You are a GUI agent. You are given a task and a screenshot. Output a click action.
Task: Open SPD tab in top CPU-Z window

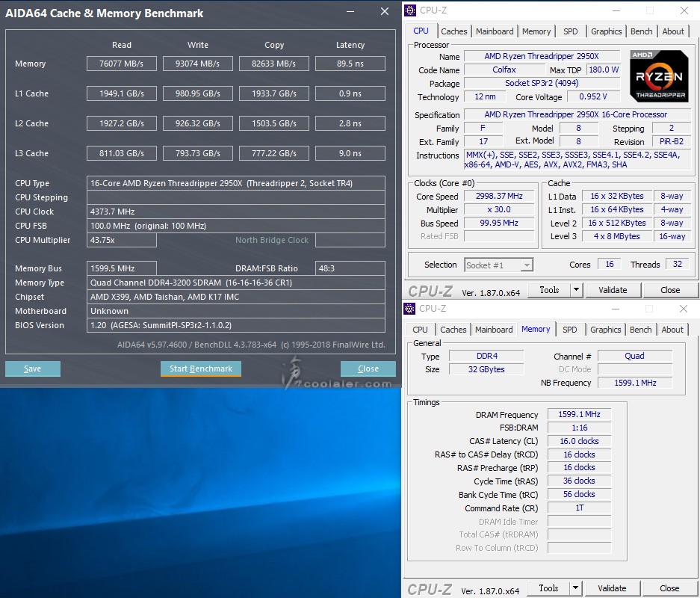(570, 31)
